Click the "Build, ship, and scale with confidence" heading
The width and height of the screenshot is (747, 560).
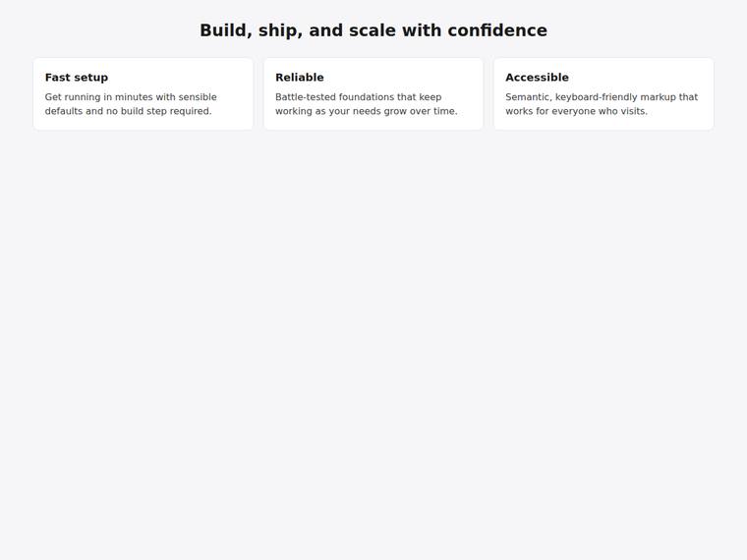coord(373,30)
